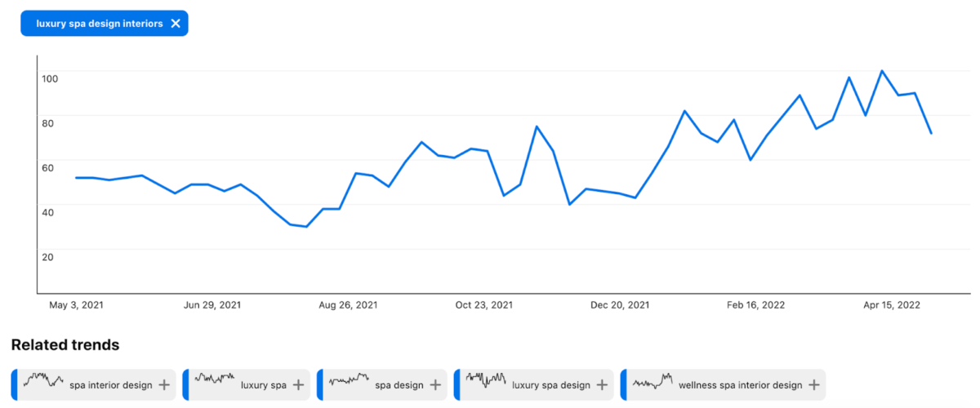
Task: Click the Oct 23, 2021 date label
Action: 483,305
